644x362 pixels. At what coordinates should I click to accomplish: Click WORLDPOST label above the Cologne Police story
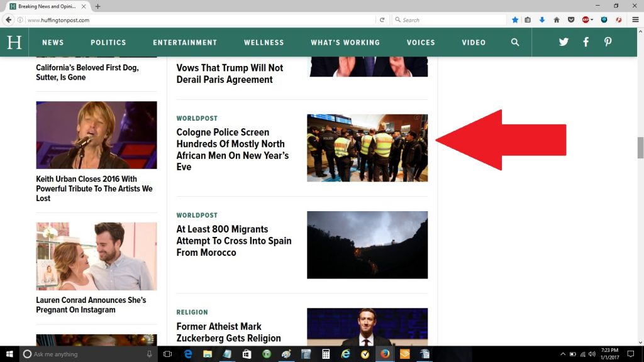[197, 118]
